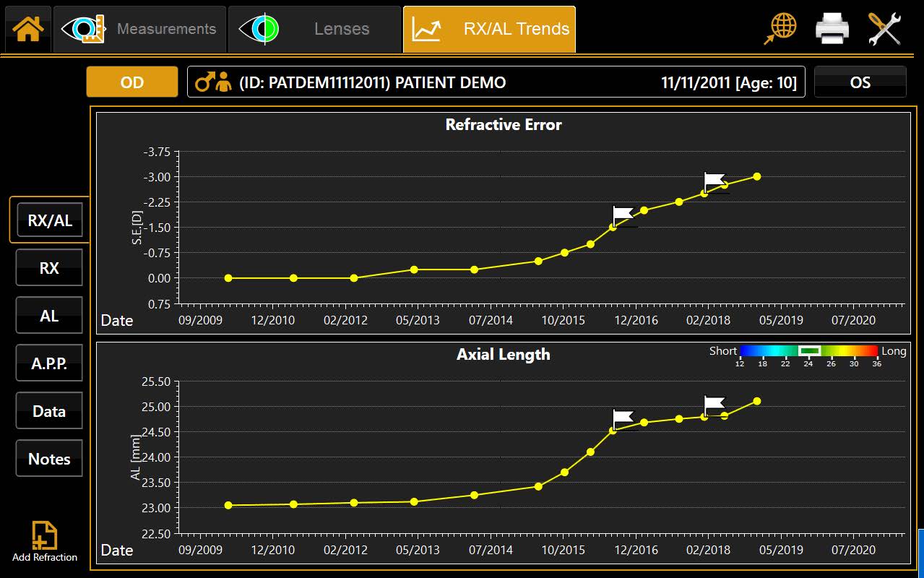Click the Home icon

(x=27, y=29)
